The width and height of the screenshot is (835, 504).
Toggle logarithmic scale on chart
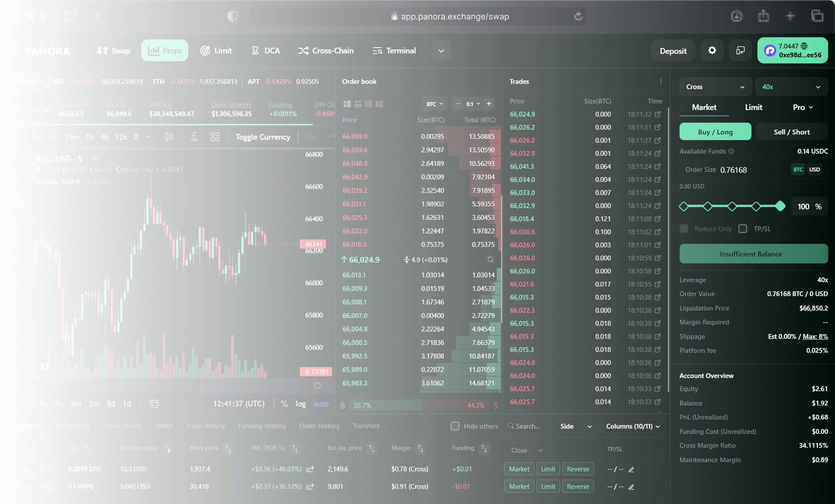tap(300, 404)
